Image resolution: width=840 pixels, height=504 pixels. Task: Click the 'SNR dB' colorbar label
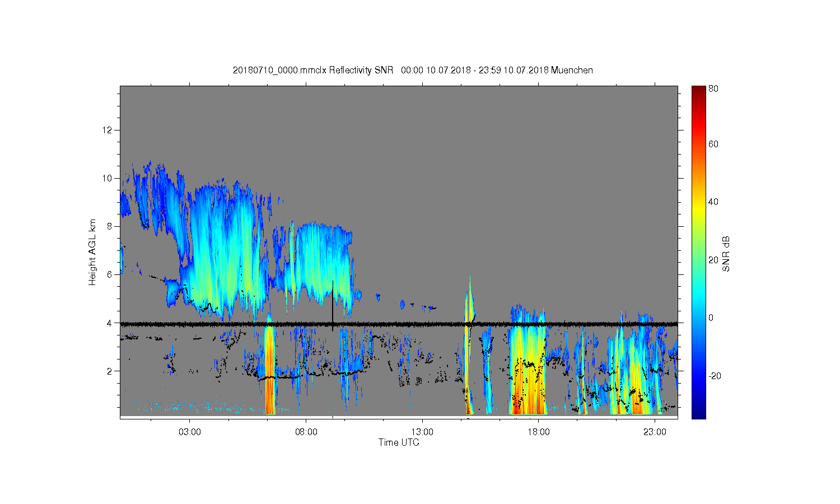[x=726, y=254]
